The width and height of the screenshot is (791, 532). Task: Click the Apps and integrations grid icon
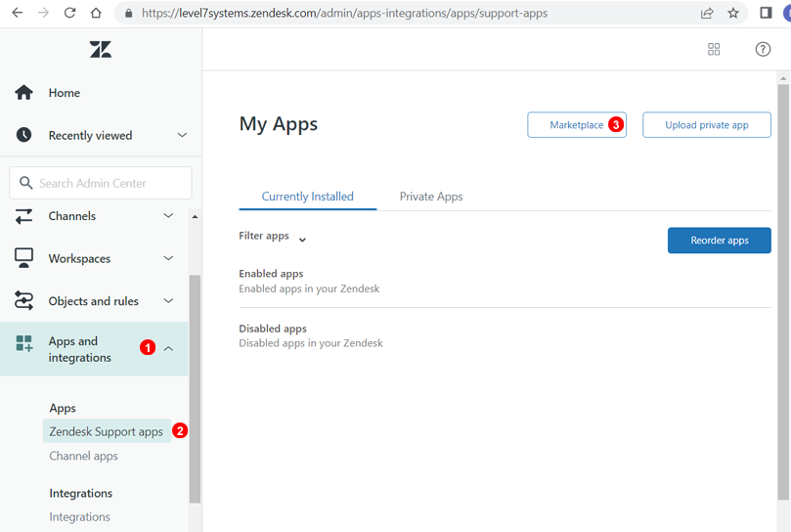(x=24, y=343)
